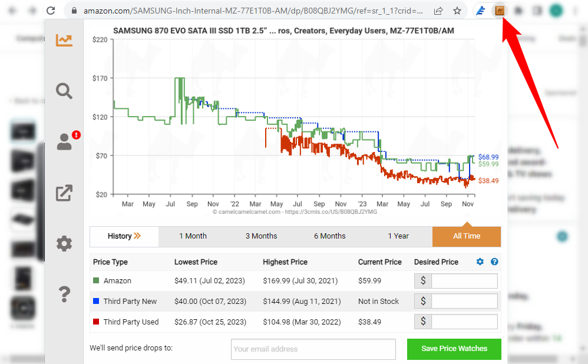Viewport: 588px width, 364px height.
Task: Click the external link icon in sidebar
Action: [64, 193]
